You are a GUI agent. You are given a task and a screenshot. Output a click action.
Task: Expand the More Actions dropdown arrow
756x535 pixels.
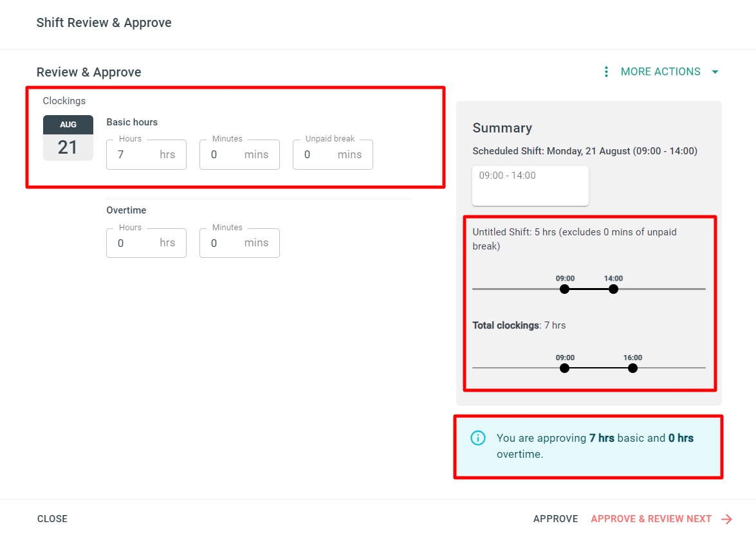[x=715, y=72]
